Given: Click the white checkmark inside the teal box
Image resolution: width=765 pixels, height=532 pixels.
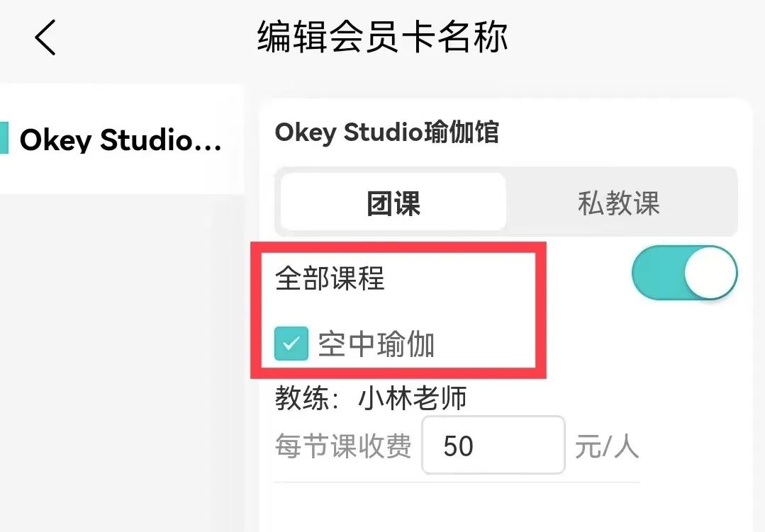Looking at the screenshot, I should 291,344.
